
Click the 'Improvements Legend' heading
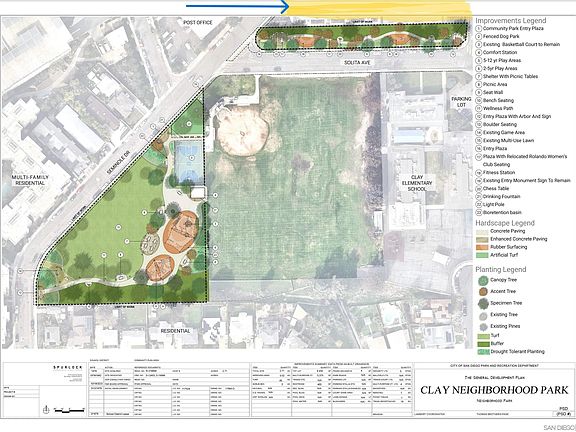pyautogui.click(x=511, y=21)
